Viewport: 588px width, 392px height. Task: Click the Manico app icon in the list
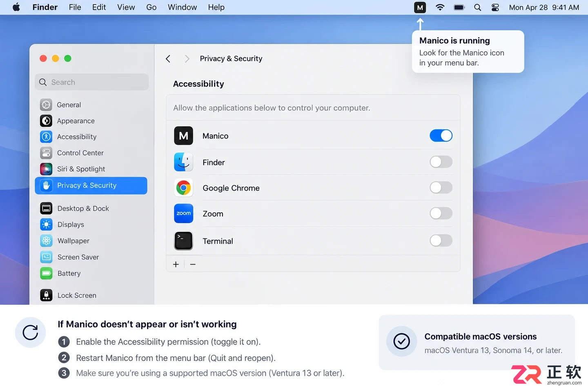183,136
